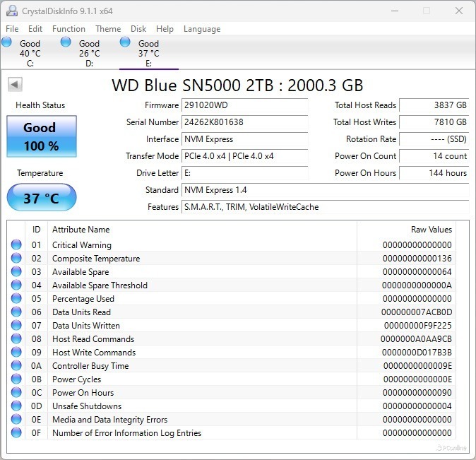
Task: Click the Serial Number field
Action: click(244, 122)
